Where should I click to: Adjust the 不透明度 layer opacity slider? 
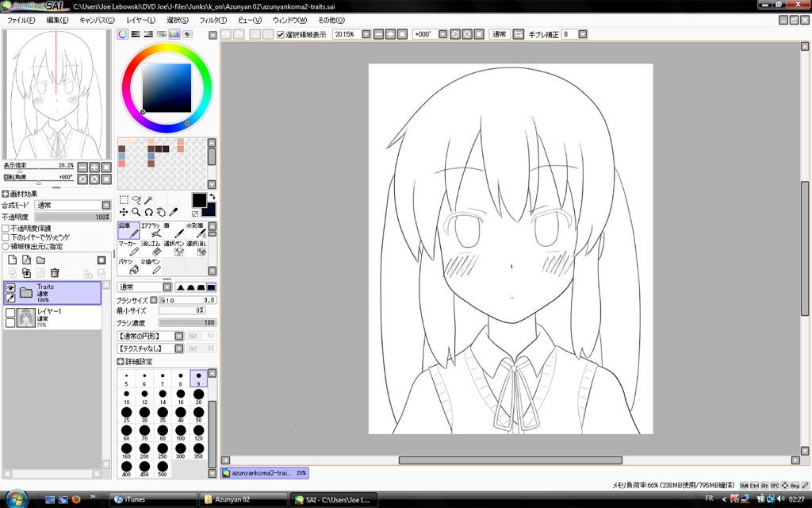(x=72, y=217)
